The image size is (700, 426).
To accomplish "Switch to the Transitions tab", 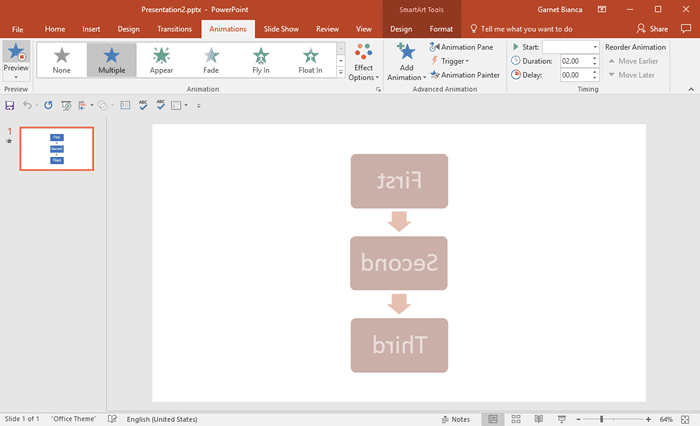I will pyautogui.click(x=174, y=29).
